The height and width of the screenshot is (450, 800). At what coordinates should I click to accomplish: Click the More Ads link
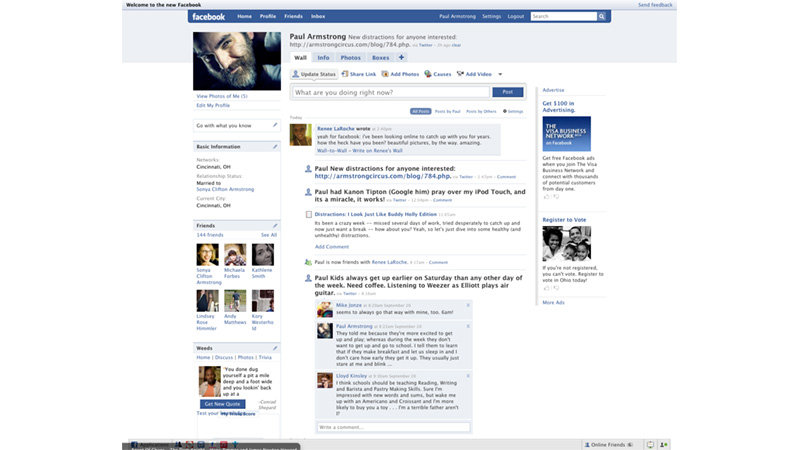553,303
